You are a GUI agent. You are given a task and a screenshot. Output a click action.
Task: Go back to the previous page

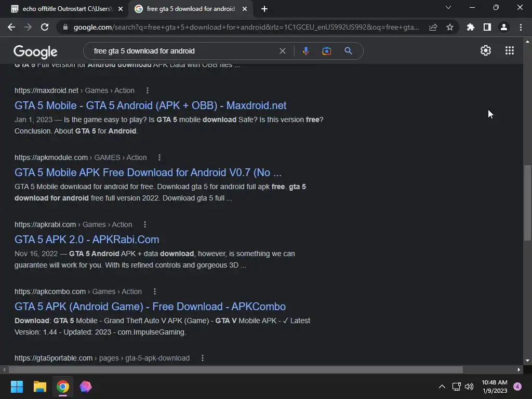(x=11, y=27)
